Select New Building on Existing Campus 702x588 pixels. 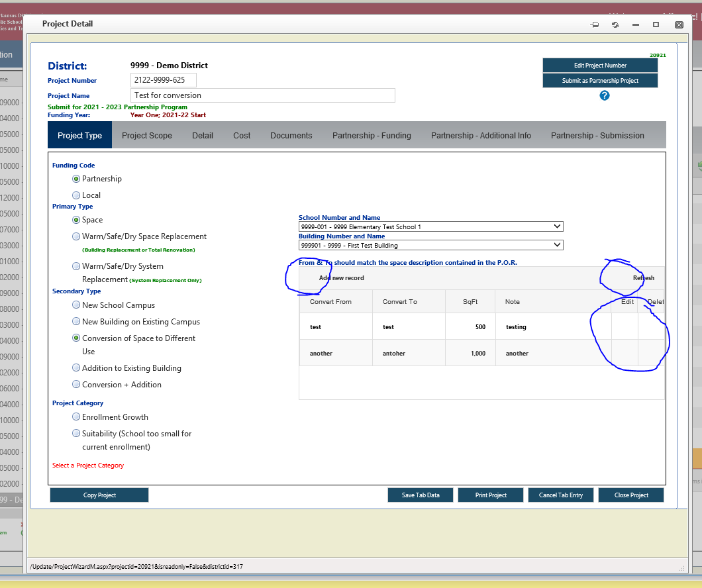(x=76, y=321)
